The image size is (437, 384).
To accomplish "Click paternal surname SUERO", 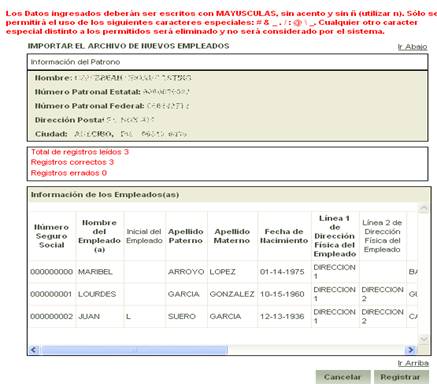I will coord(182,317).
